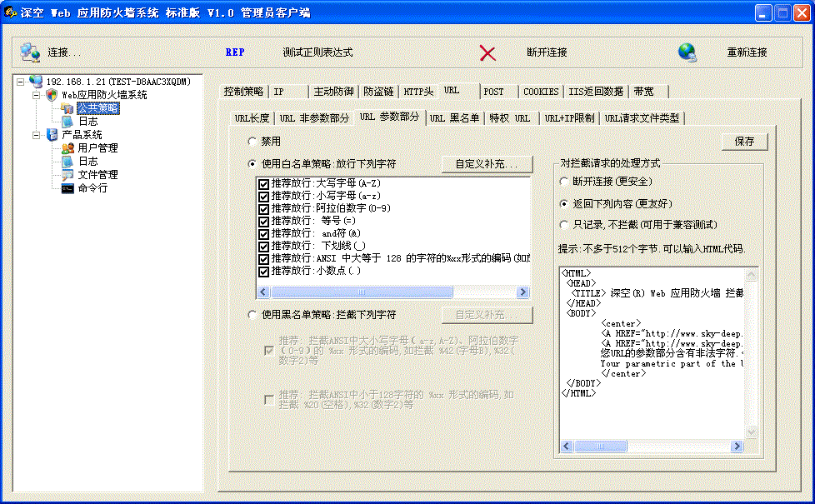Click whitelist 自定义补充... button
The width and height of the screenshot is (815, 504).
tap(487, 164)
